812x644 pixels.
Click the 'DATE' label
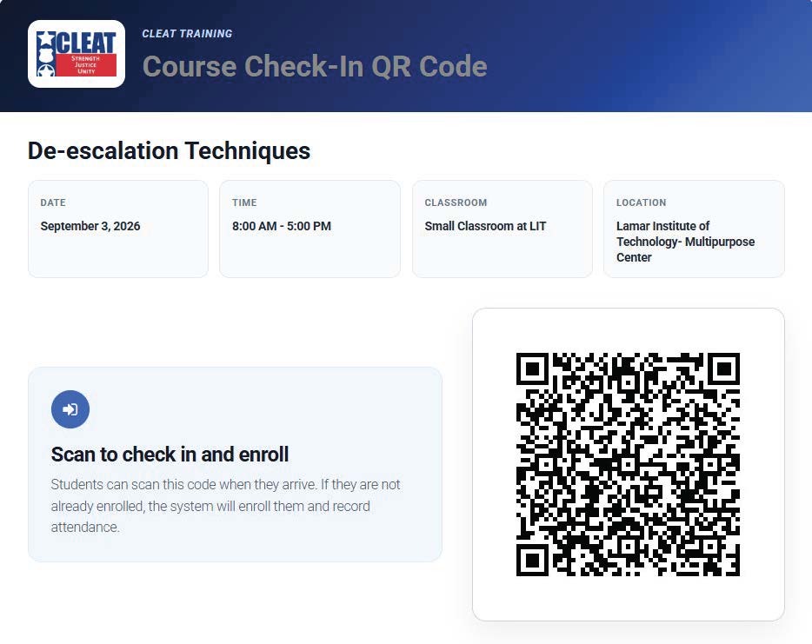(53, 202)
